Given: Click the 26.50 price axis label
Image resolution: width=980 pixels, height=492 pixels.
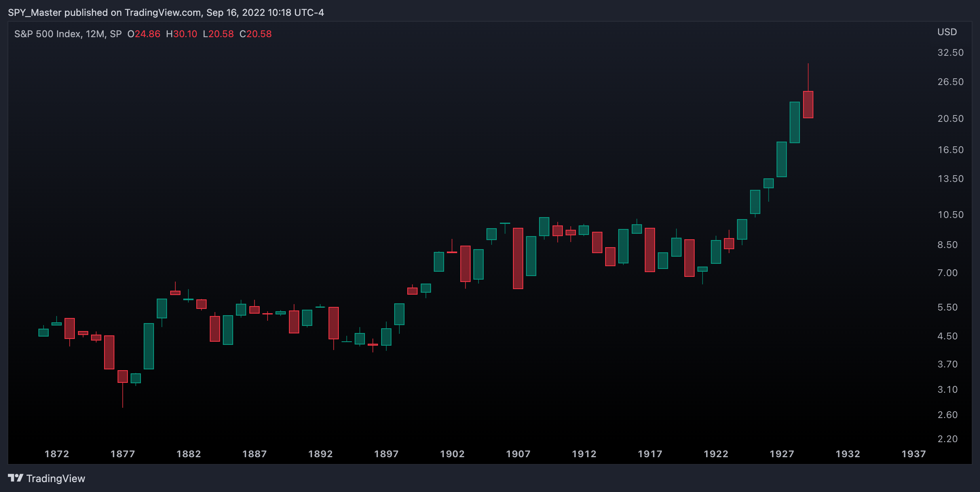Looking at the screenshot, I should tap(951, 82).
